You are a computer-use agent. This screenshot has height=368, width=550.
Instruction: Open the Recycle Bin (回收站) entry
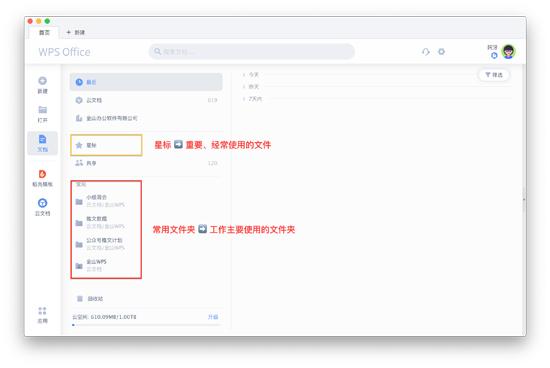tap(90, 299)
